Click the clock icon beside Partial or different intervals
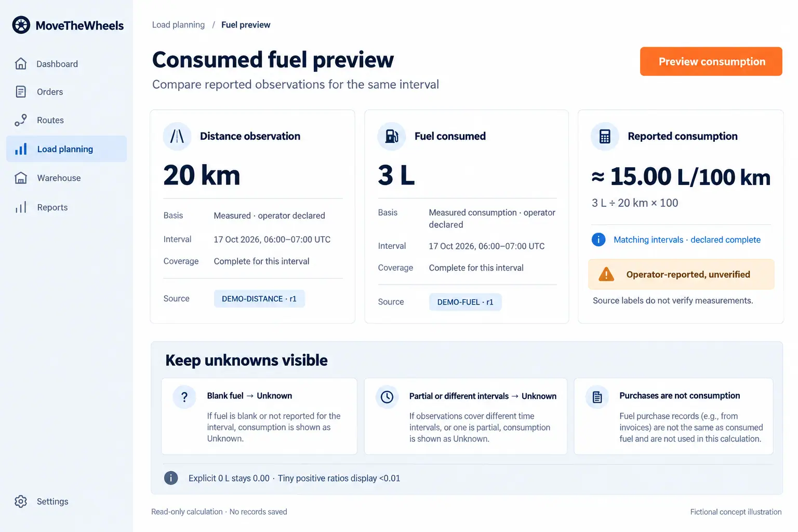This screenshot has width=798, height=532. pyautogui.click(x=387, y=397)
